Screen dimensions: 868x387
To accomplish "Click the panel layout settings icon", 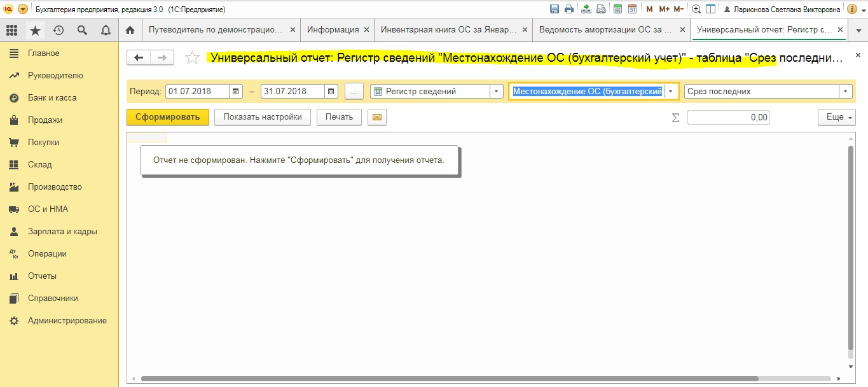I will 711,9.
